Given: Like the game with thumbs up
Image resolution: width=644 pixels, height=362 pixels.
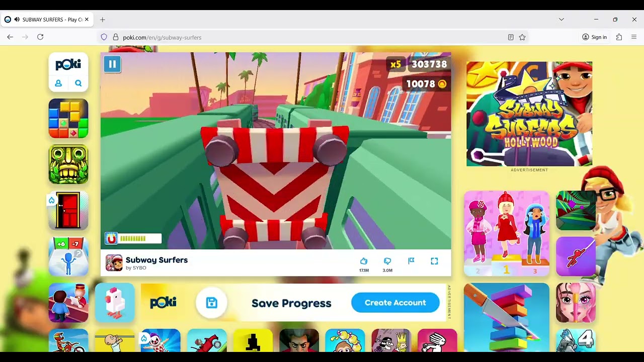Looking at the screenshot, I should (x=364, y=261).
